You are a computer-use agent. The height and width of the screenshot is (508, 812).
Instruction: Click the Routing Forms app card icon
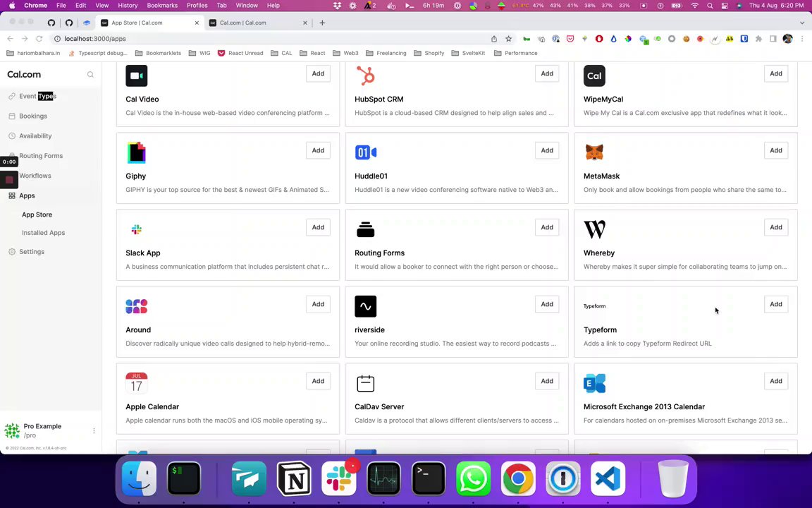click(x=365, y=229)
